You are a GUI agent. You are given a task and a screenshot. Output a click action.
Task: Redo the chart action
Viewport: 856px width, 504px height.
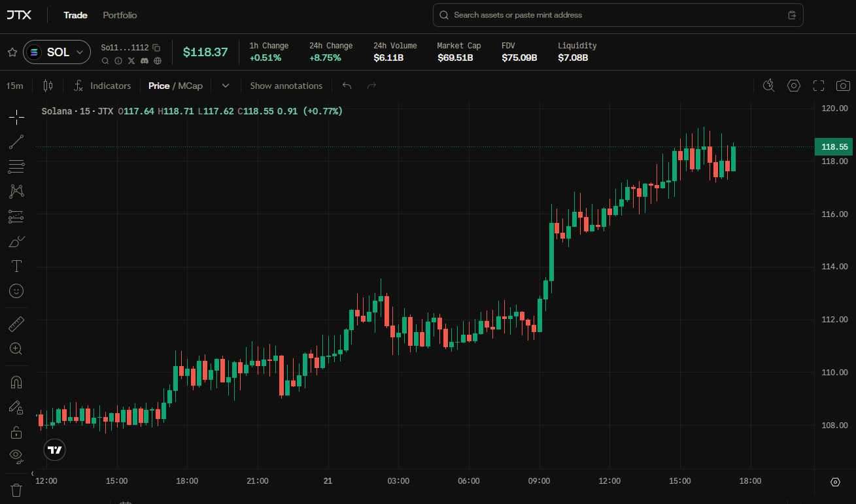pyautogui.click(x=371, y=86)
